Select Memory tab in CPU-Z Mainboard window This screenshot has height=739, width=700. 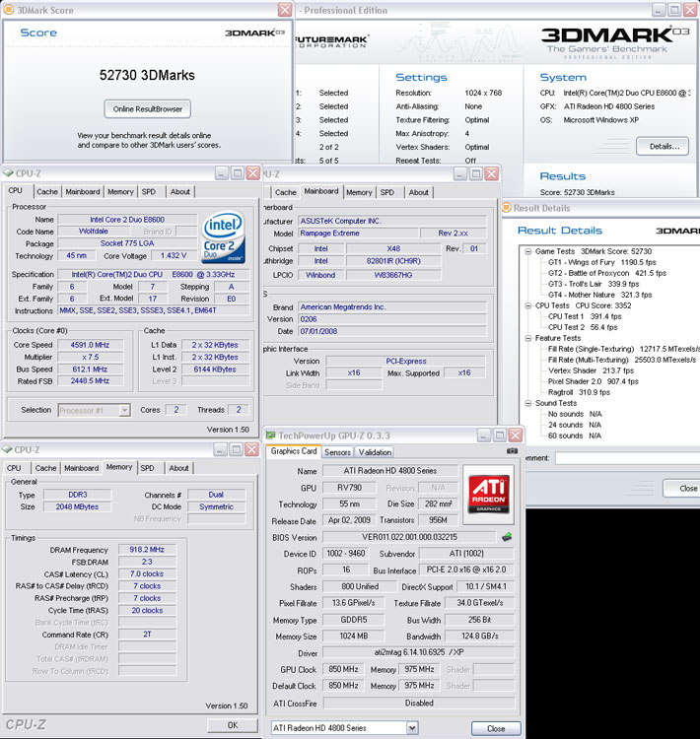[x=359, y=192]
